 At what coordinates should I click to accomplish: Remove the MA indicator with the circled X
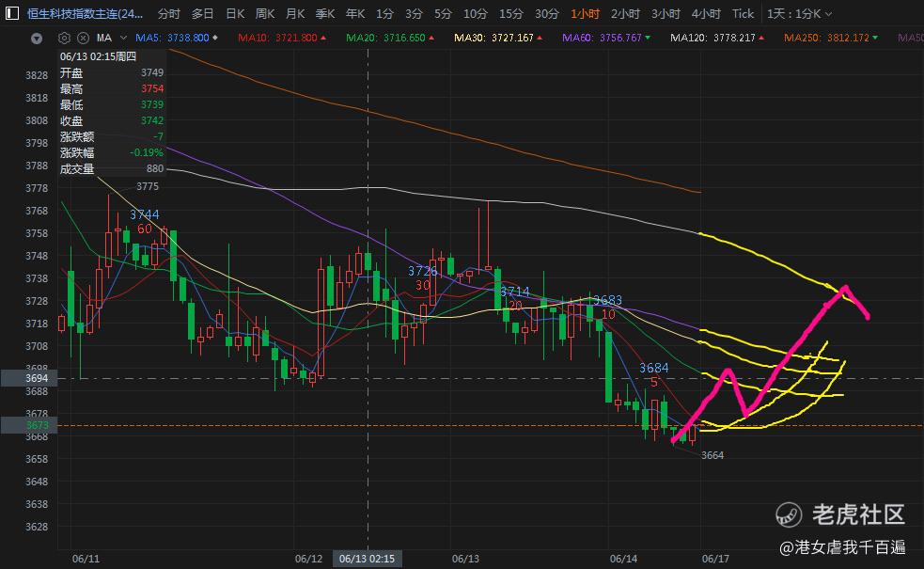pos(84,38)
